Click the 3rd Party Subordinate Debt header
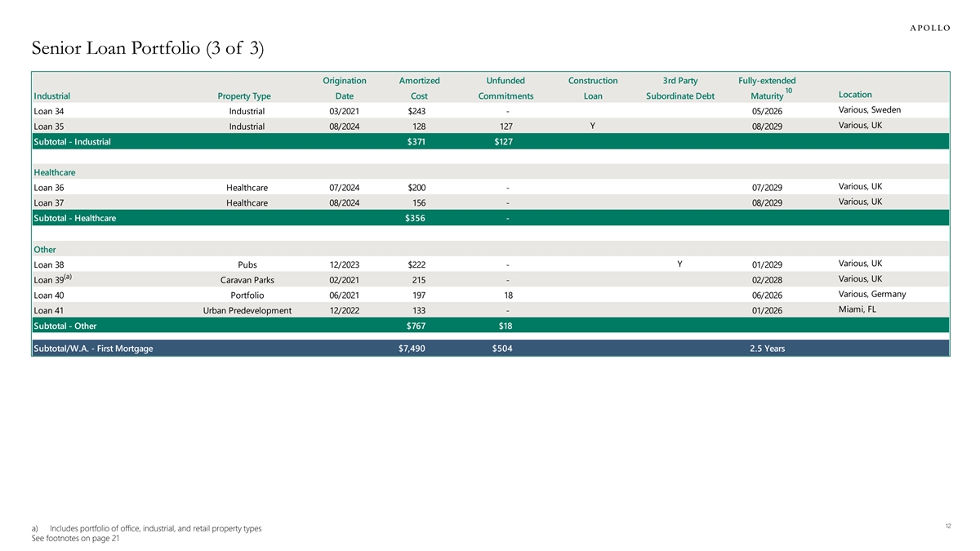This screenshot has height=551, width=980. pos(679,88)
